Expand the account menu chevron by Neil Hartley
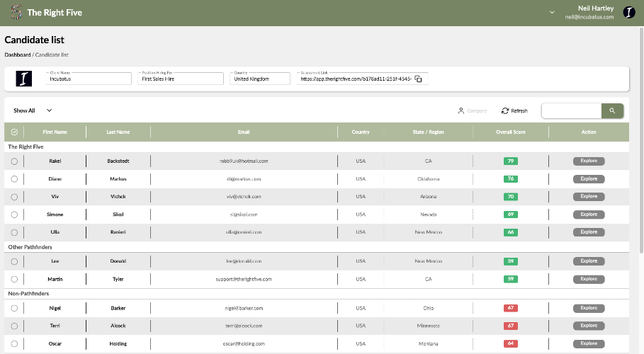This screenshot has height=354, width=644. 552,13
